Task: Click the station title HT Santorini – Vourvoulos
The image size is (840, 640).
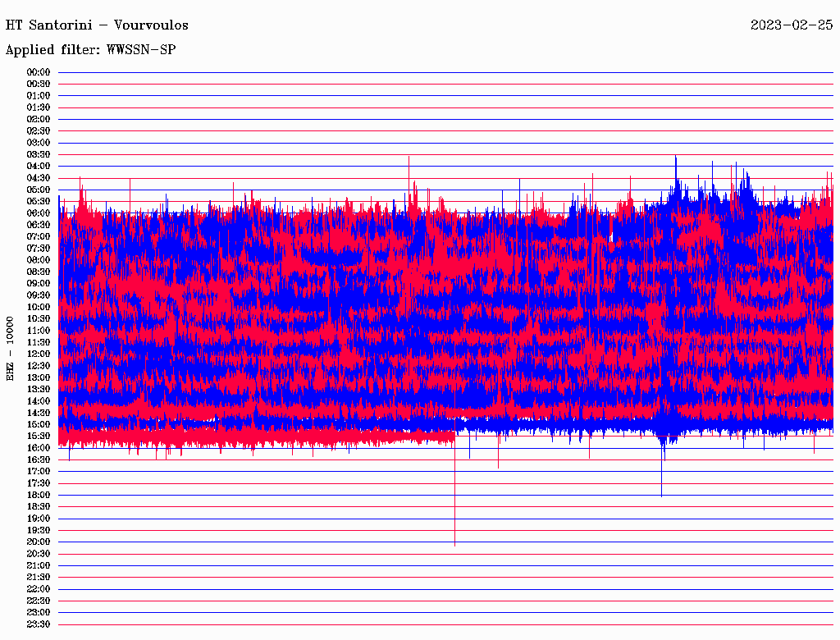Action: tap(97, 25)
